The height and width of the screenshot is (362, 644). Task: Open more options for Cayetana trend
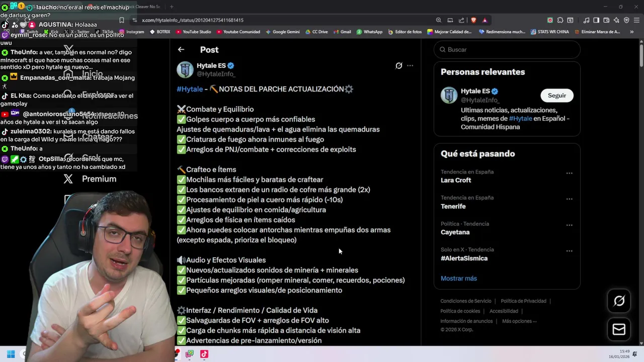tap(569, 225)
